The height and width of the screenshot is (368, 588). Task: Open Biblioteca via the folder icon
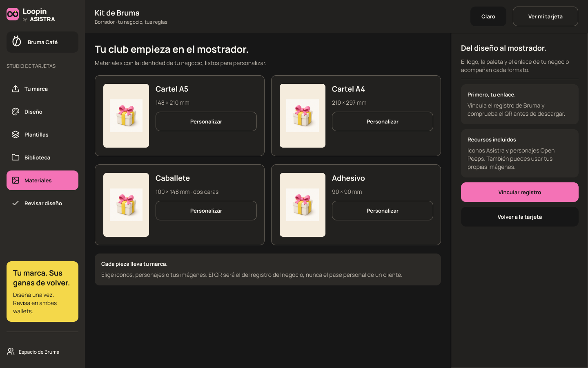[16, 157]
